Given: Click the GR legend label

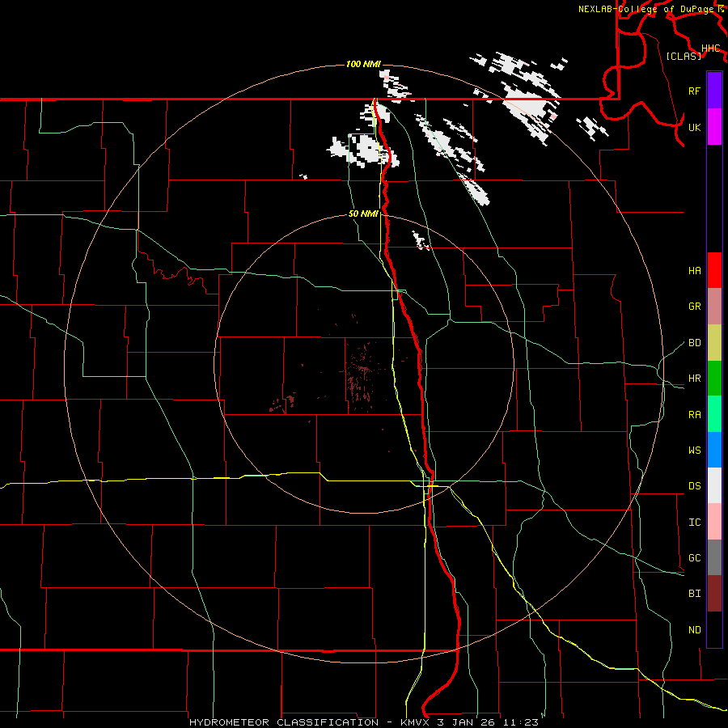Looking at the screenshot, I should tap(694, 307).
